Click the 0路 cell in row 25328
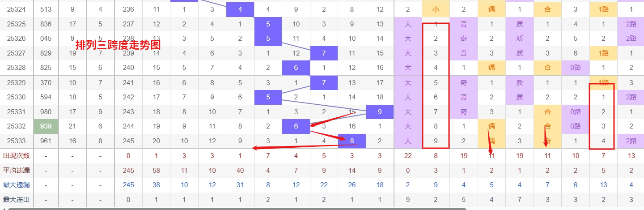 575,68
